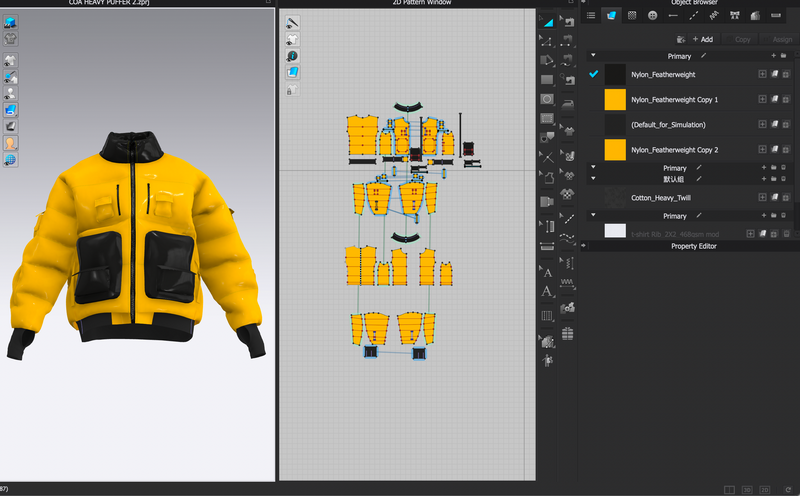Toggle show pattern visibility in 2D window
800x496 pixels.
pos(292,39)
